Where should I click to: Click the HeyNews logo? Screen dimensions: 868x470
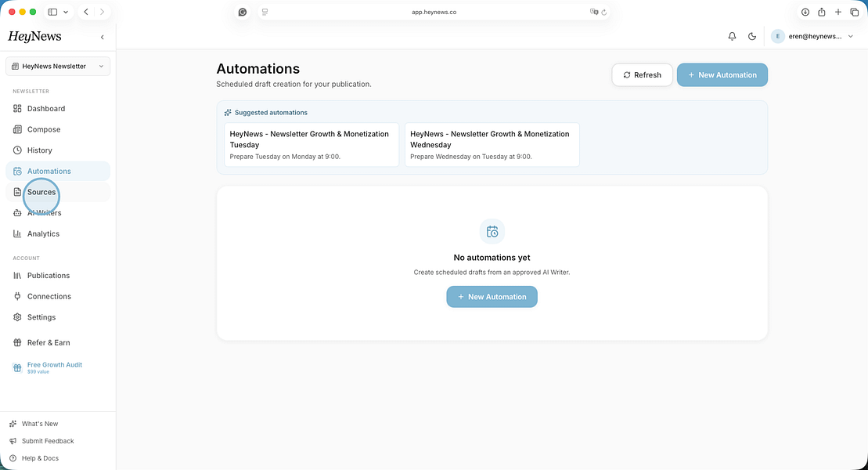tap(34, 37)
